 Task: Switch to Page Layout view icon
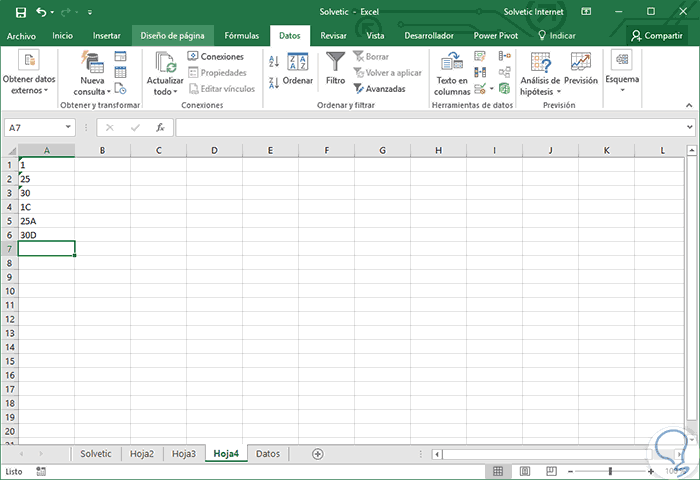[525, 471]
